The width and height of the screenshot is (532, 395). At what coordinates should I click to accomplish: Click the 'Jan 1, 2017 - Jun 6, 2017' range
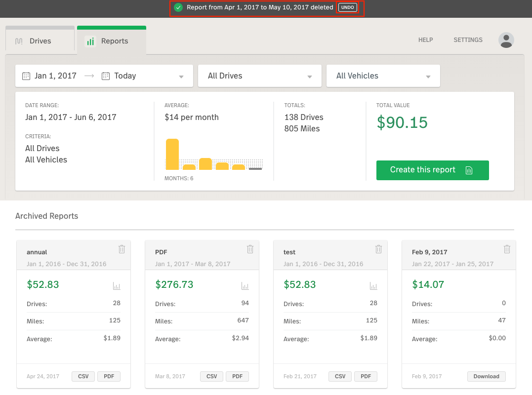[x=71, y=118]
